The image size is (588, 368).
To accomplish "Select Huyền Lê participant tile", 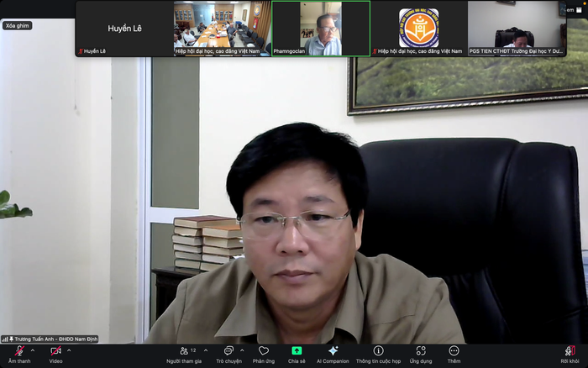I will tap(124, 29).
